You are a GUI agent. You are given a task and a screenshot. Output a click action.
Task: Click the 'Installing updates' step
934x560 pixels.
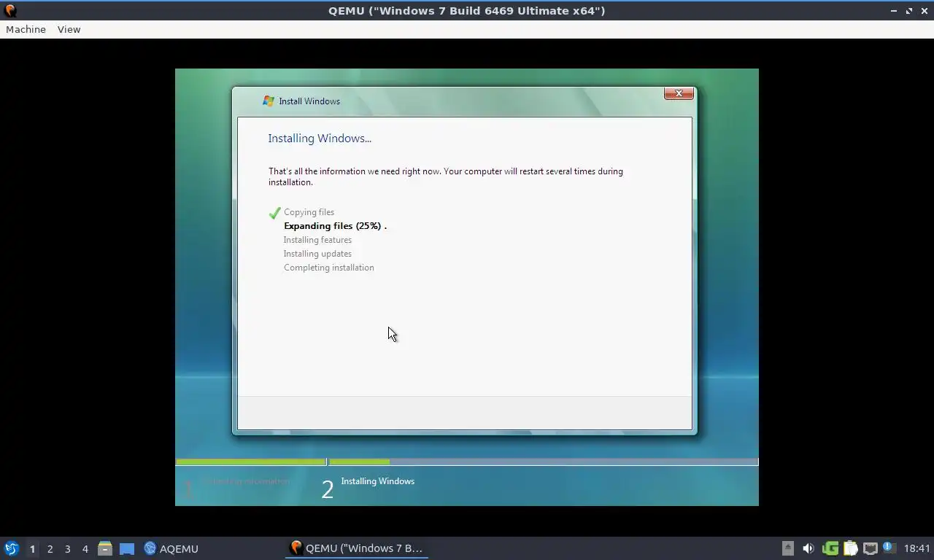click(317, 254)
